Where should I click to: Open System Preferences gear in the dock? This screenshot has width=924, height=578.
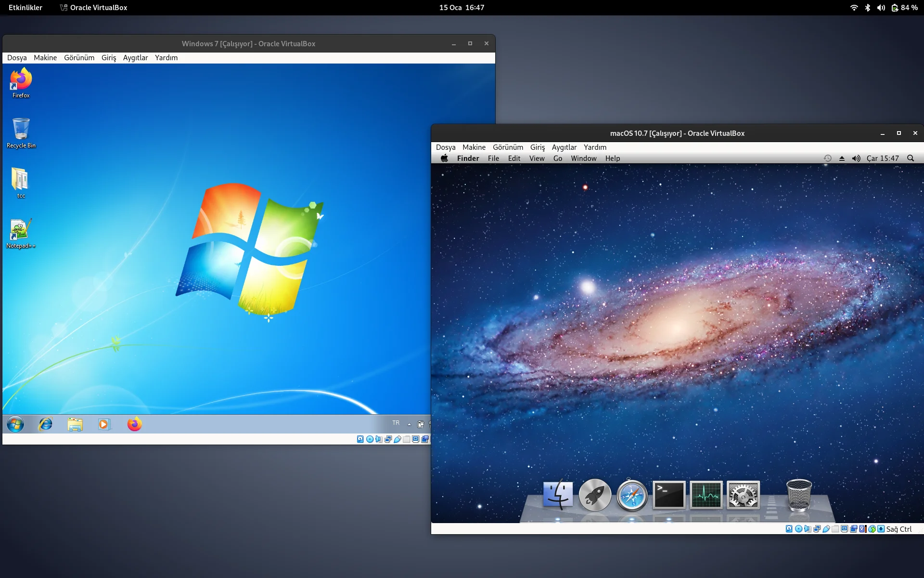coord(743,495)
